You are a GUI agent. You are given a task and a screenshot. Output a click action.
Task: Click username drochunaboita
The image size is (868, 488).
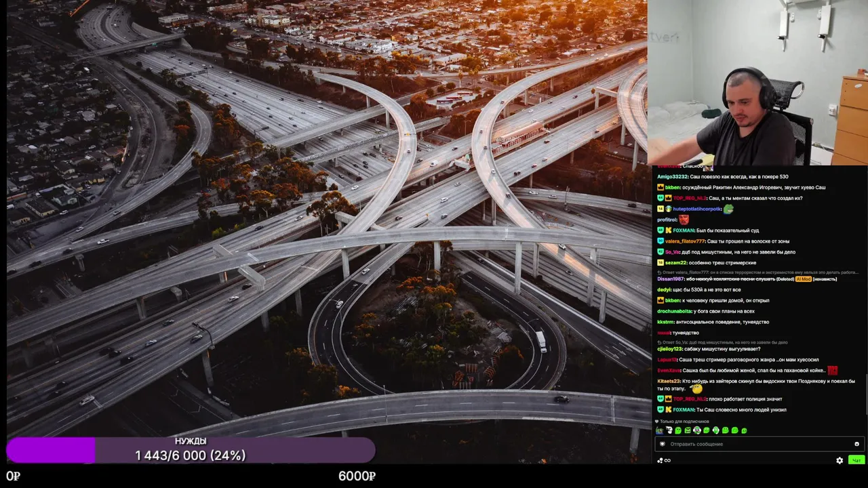click(x=674, y=311)
